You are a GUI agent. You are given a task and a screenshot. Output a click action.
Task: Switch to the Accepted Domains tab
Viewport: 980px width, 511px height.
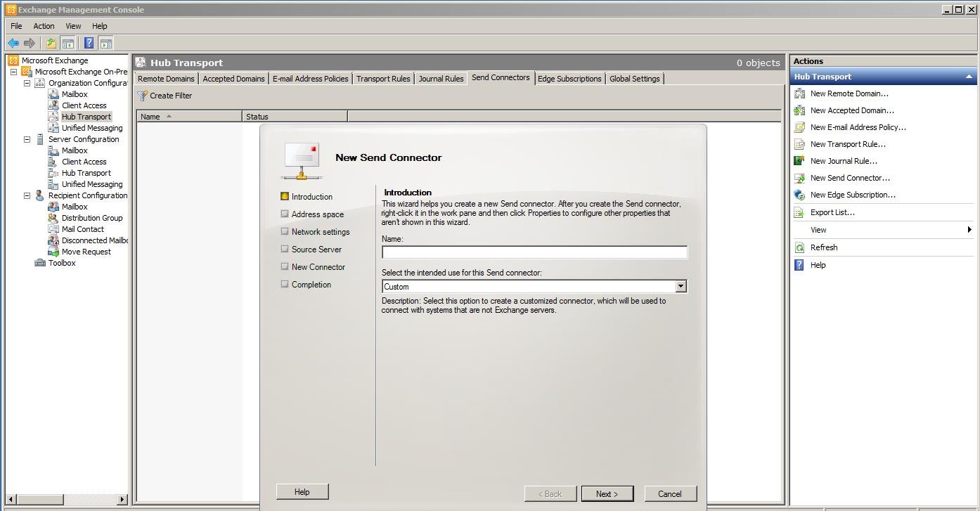click(233, 79)
